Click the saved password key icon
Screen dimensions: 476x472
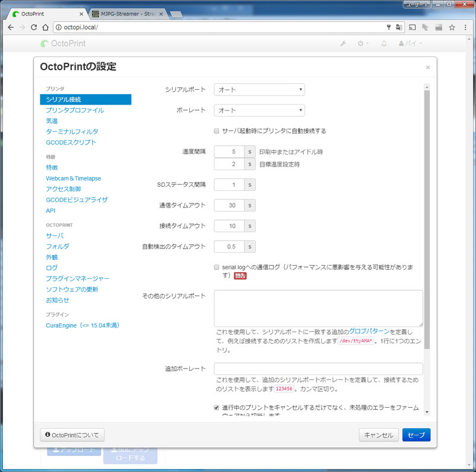389,27
